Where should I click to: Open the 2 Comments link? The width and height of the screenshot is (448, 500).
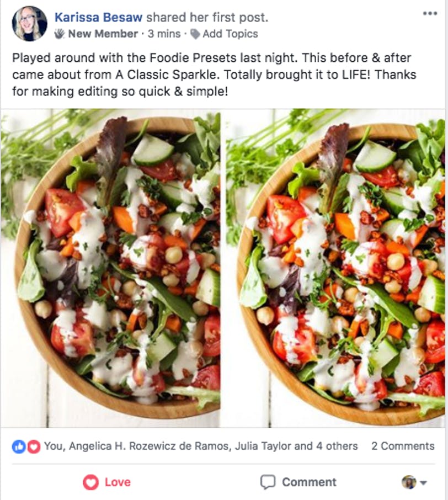(x=403, y=446)
